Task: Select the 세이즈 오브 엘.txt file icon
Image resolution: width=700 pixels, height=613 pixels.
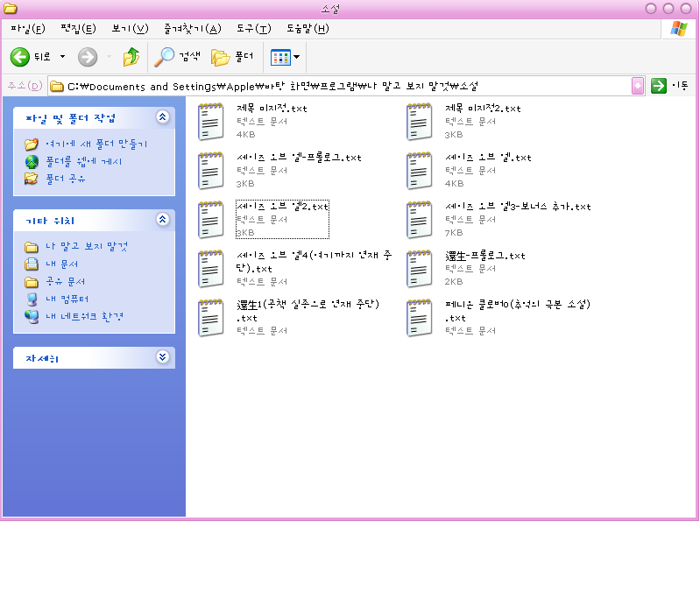Action: pos(419,171)
